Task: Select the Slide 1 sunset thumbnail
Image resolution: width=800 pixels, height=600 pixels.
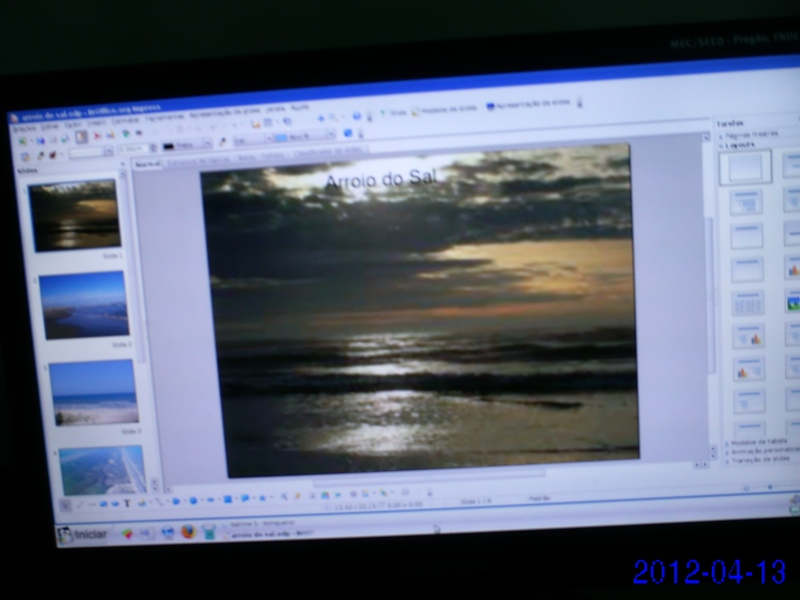Action: [x=75, y=215]
